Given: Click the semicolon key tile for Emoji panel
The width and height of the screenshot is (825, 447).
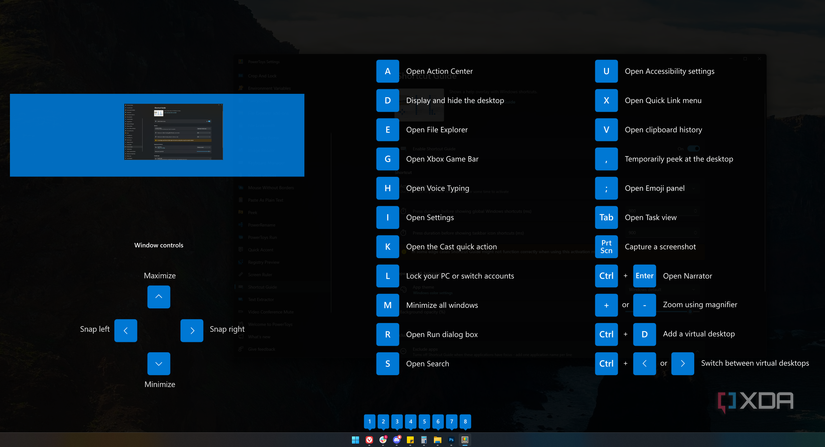Looking at the screenshot, I should point(606,188).
